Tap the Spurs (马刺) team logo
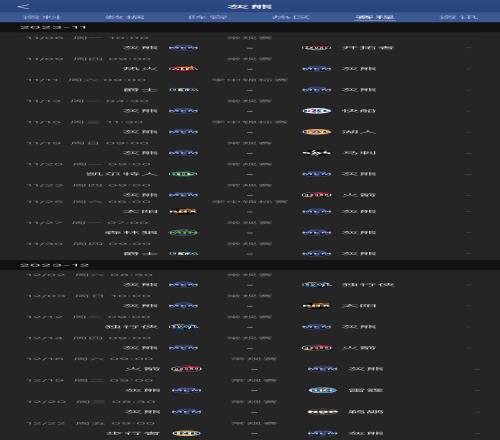The height and width of the screenshot is (440, 500). (316, 153)
